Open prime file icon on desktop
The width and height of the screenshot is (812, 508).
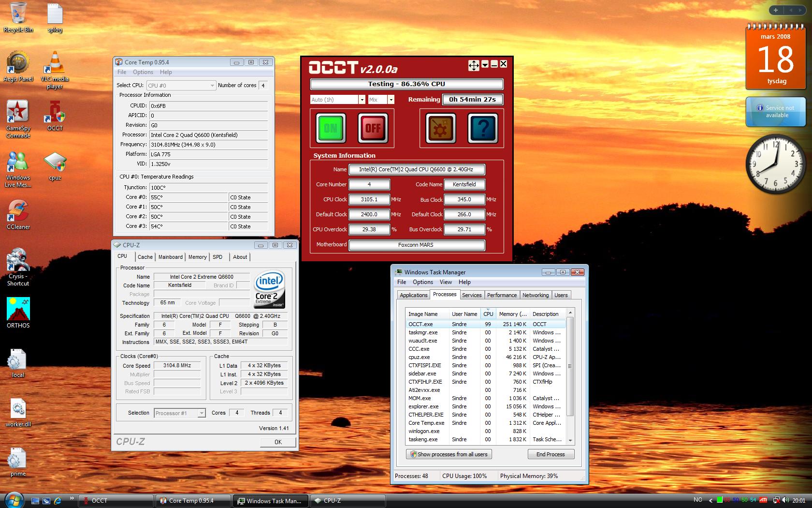[18, 462]
